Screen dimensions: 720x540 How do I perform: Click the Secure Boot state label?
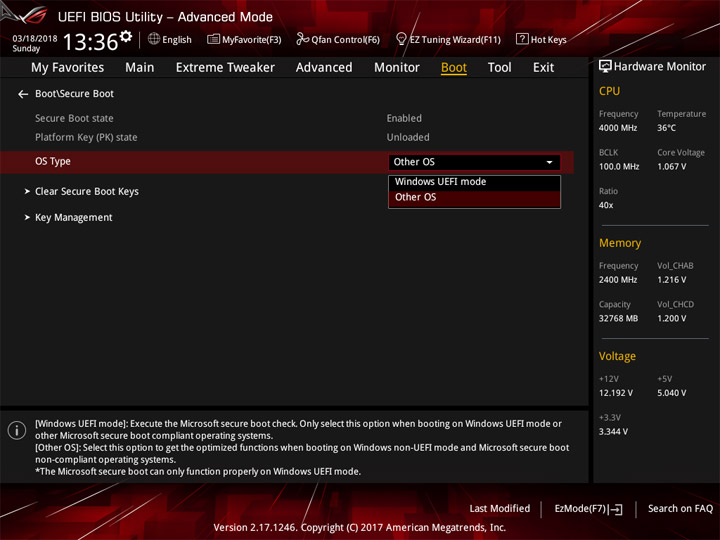click(74, 118)
